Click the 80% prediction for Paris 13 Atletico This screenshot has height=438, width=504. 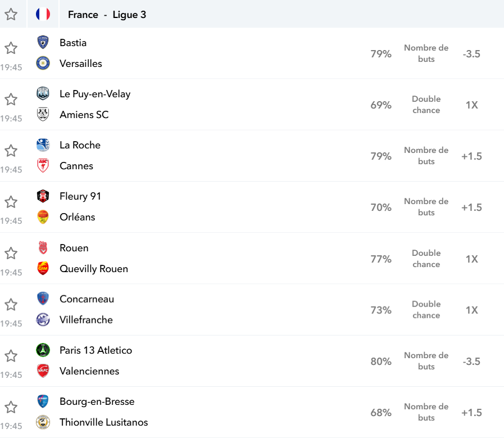pos(381,361)
